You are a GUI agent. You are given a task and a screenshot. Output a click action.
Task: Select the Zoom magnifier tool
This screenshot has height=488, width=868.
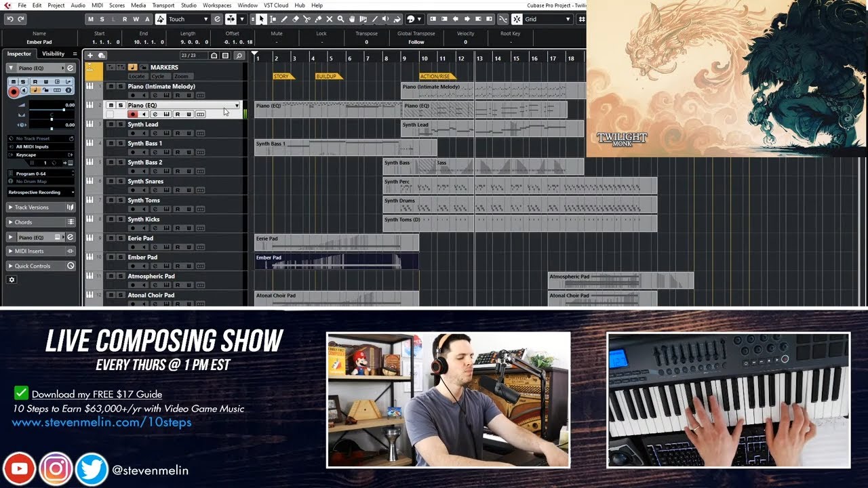tap(340, 19)
